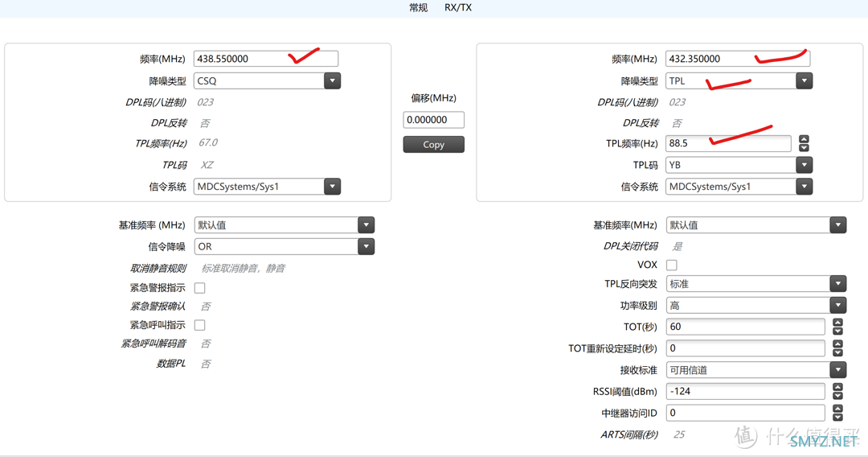Click the Copy button under offset

click(433, 145)
